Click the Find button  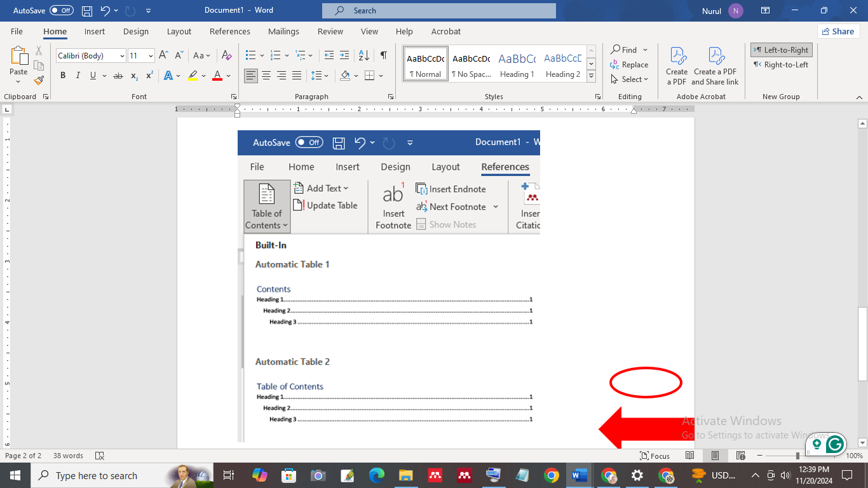click(x=625, y=50)
